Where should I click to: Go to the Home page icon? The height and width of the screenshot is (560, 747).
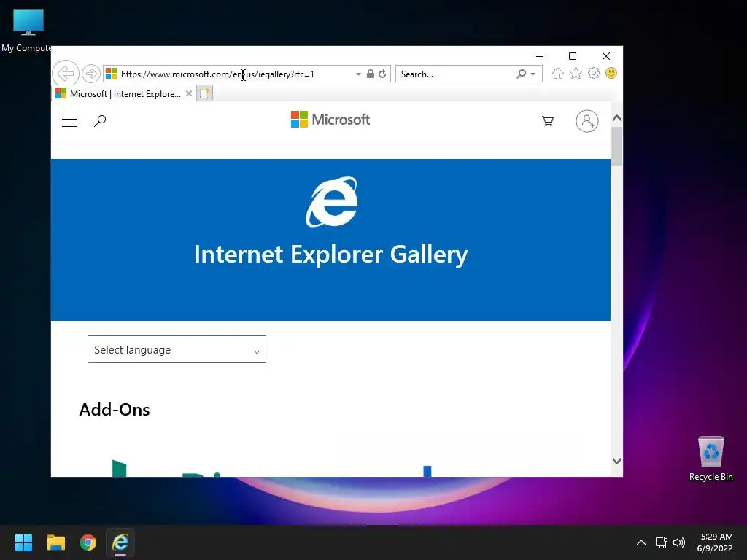[x=558, y=74]
